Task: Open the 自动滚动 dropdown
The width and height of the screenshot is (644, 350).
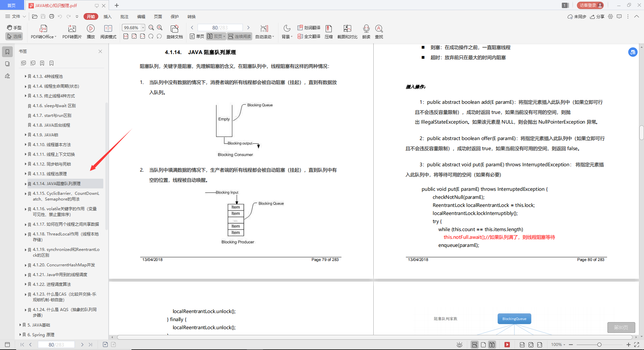Action: click(265, 36)
